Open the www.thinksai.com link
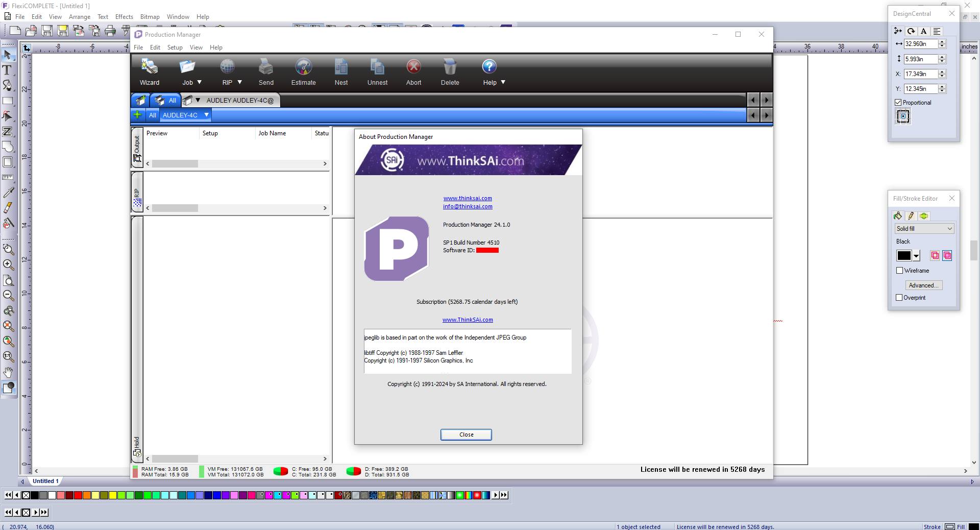This screenshot has height=530, width=980. [x=468, y=198]
